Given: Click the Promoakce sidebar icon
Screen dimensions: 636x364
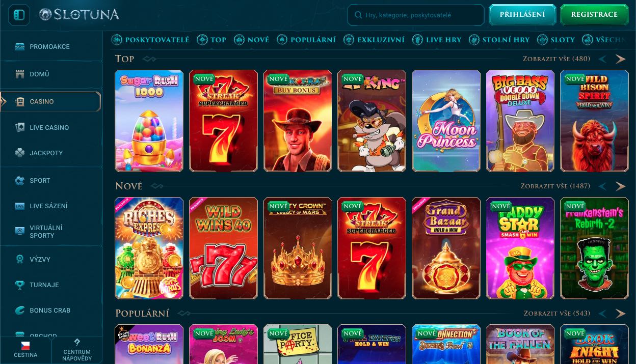Looking at the screenshot, I should 20,47.
